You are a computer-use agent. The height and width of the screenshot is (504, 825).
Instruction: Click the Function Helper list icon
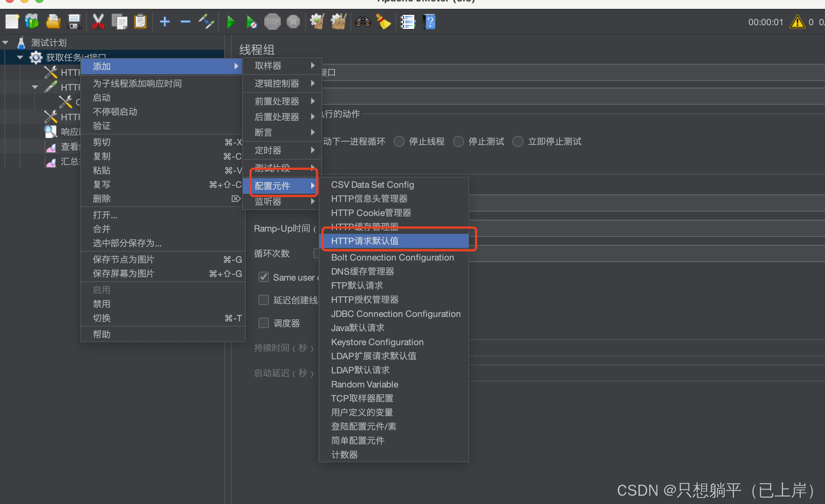408,22
